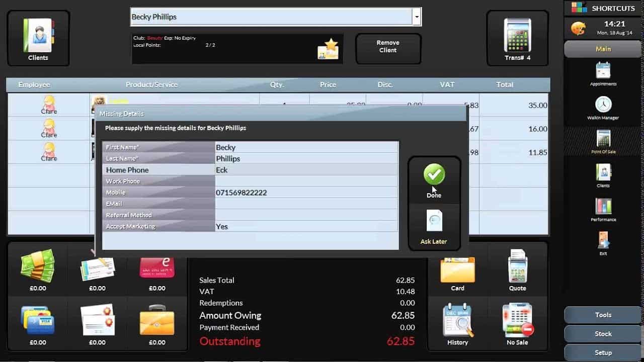Open transaction History
Image resolution: width=644 pixels, height=362 pixels.
coord(457,322)
